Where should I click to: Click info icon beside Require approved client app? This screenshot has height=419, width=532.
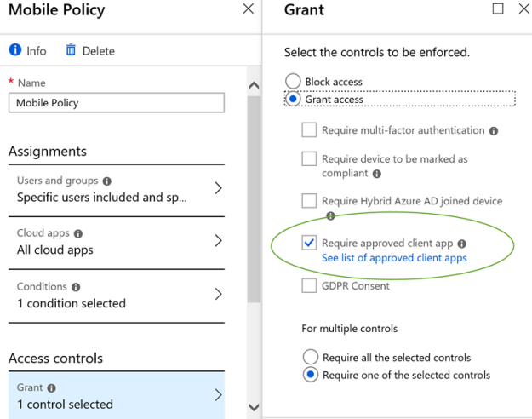point(462,244)
